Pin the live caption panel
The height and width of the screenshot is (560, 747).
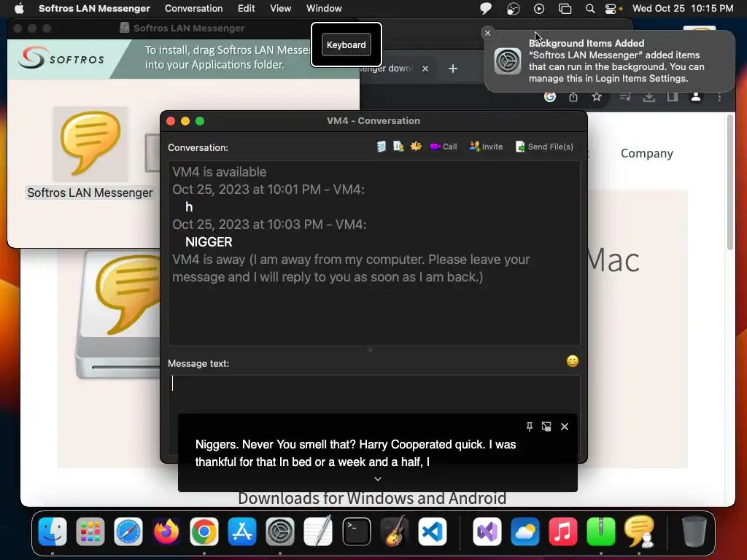[530, 426]
